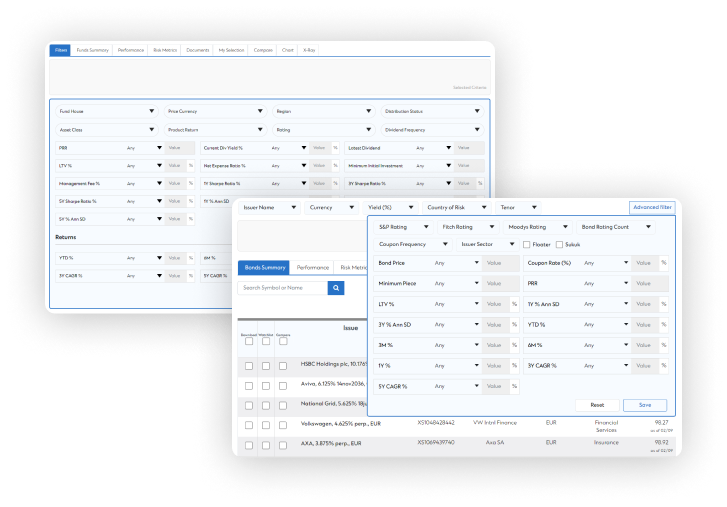This screenshot has height=507, width=727.
Task: Click the Advanced Filter button
Action: point(652,208)
